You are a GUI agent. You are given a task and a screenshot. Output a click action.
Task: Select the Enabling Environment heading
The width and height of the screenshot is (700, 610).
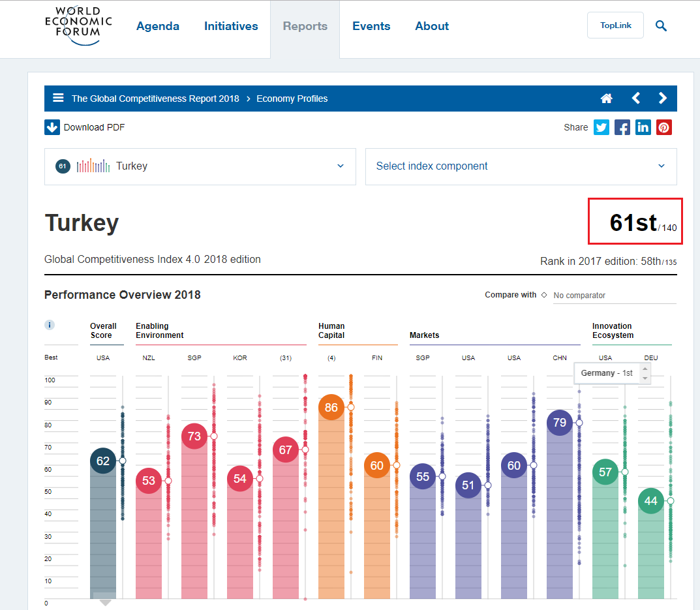click(159, 331)
